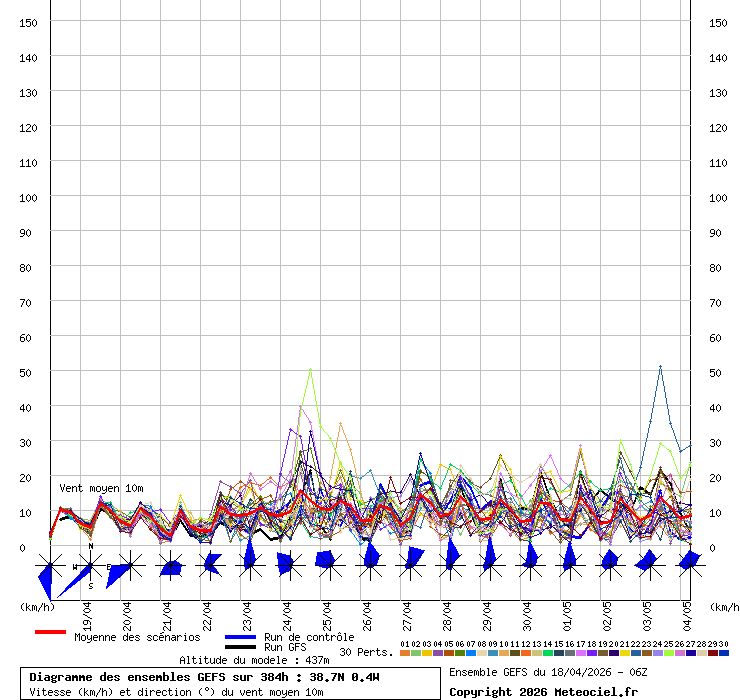
Task: Click the wind rose above the 26/04 label
Action: point(369,565)
